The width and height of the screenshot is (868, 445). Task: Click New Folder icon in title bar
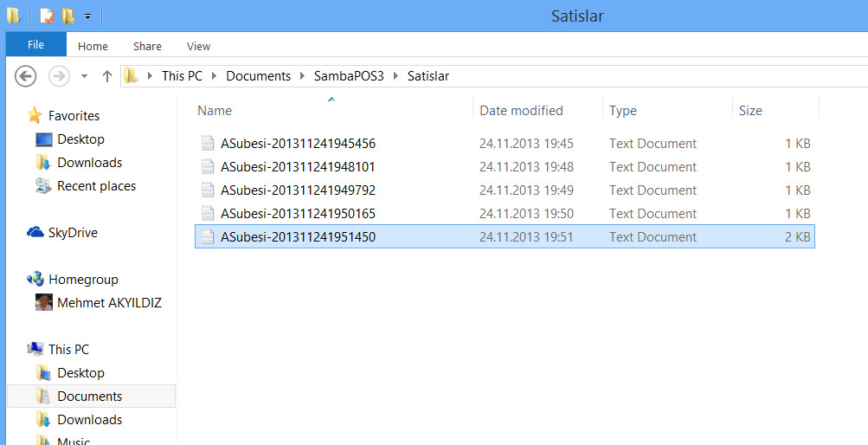tap(68, 16)
